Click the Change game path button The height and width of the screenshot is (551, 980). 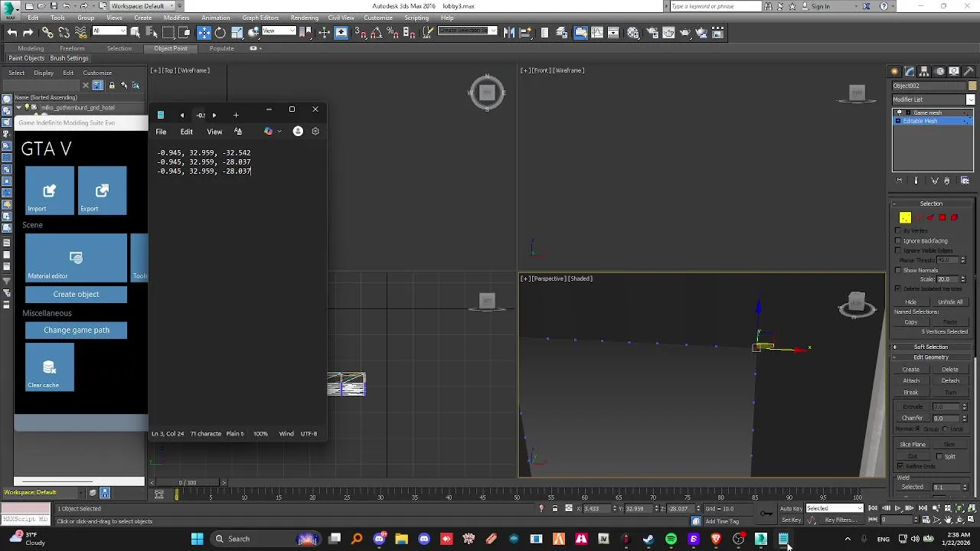click(76, 330)
